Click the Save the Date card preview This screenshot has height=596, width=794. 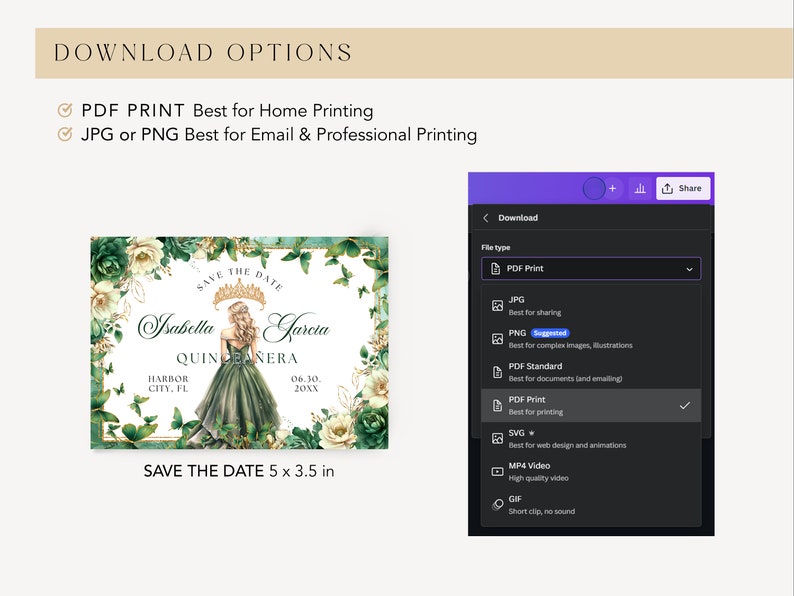[240, 343]
